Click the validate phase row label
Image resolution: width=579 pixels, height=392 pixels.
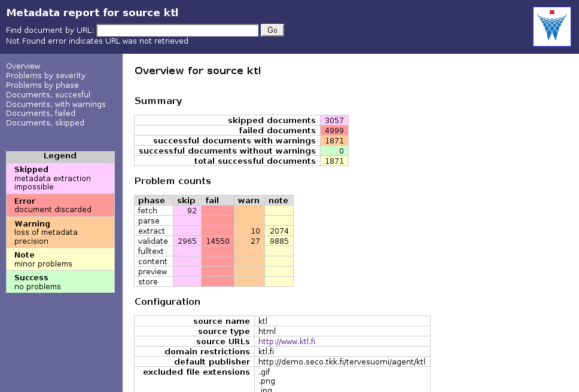point(154,241)
